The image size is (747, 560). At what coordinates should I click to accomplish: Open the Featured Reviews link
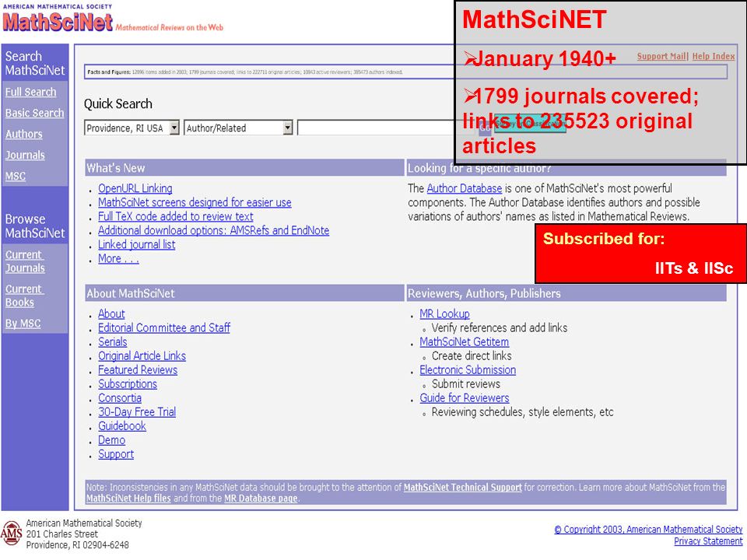pos(138,370)
